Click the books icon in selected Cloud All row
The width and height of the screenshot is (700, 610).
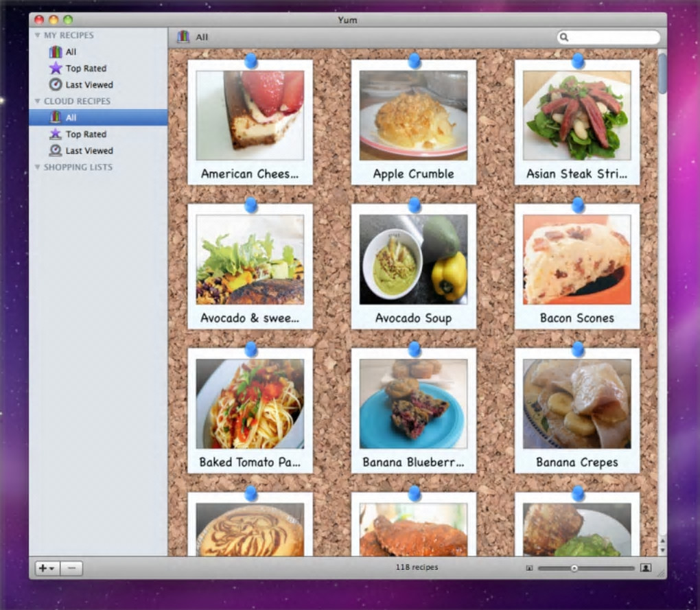56,117
